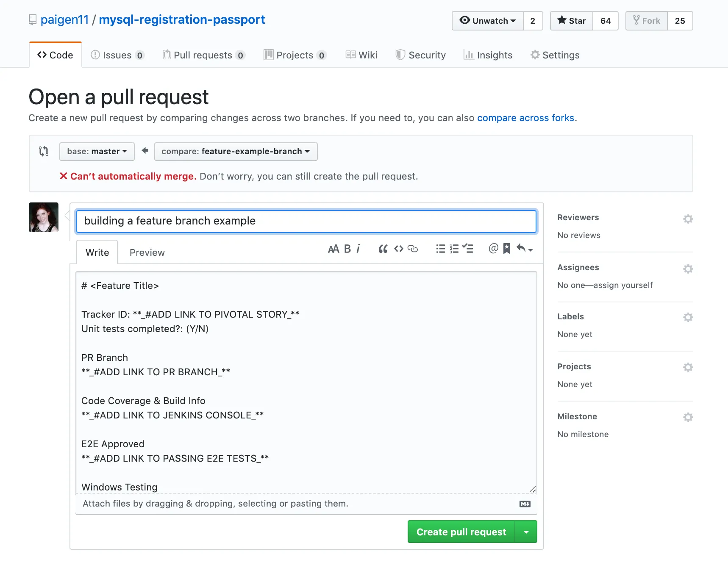
Task: Open the compare branch selector
Action: (x=236, y=151)
